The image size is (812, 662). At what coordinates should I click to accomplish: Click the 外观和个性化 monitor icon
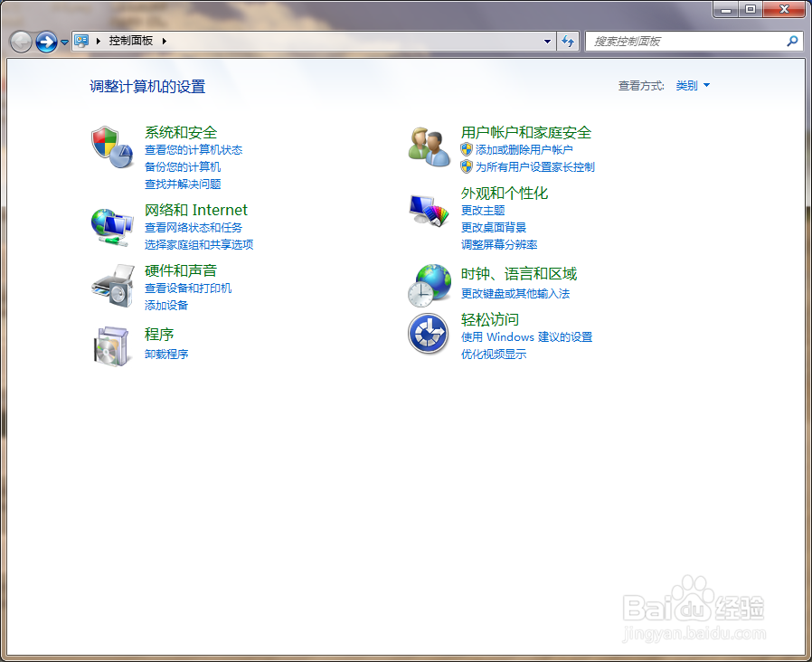click(428, 210)
